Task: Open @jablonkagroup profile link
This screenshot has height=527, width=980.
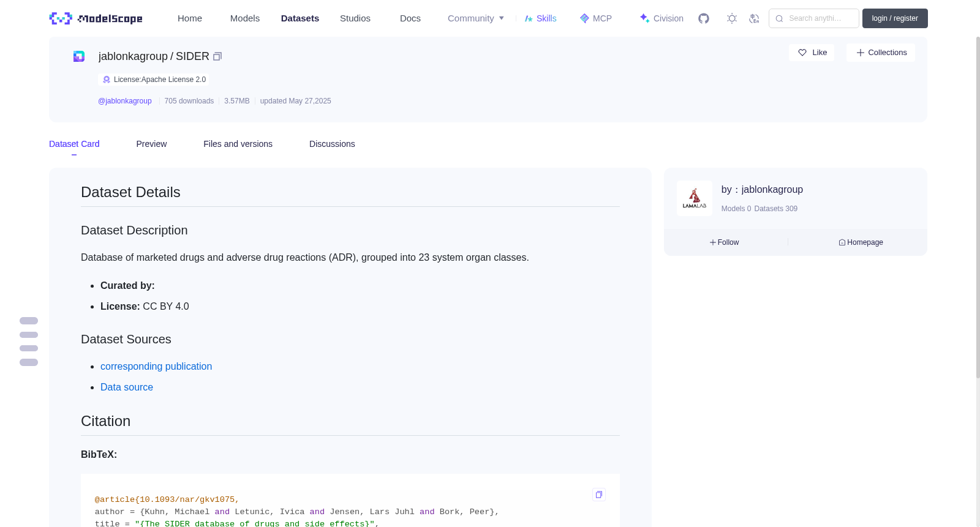Action: coord(125,101)
